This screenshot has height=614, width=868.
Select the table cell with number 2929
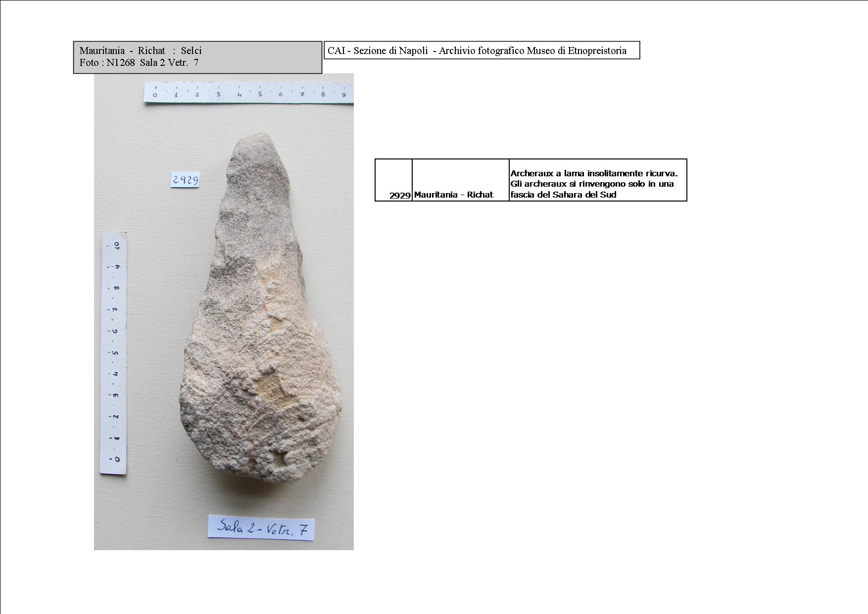click(393, 180)
